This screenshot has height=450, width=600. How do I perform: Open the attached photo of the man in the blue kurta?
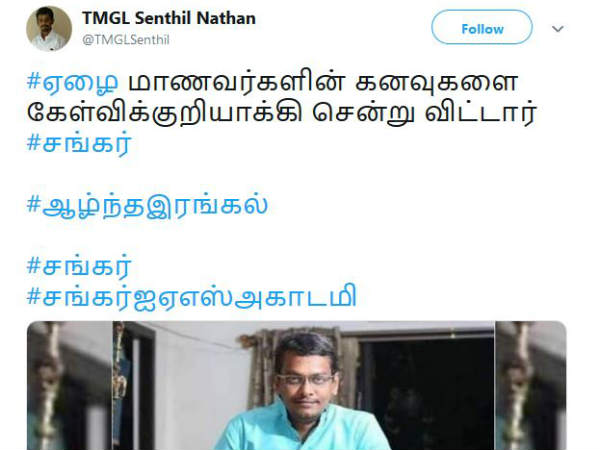pyautogui.click(x=297, y=385)
